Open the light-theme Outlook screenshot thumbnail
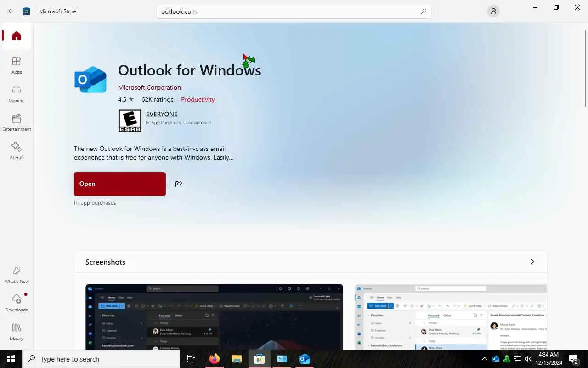588x368 pixels. pos(451,316)
